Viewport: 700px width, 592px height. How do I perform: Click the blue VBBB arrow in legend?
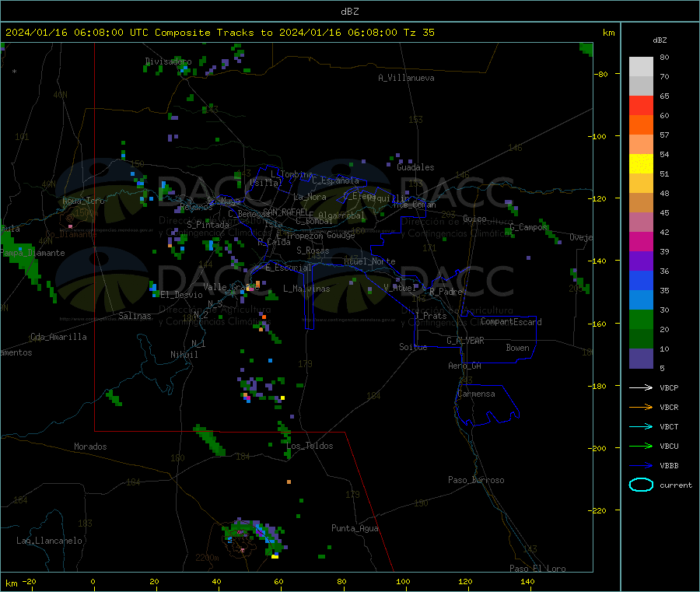point(641,465)
